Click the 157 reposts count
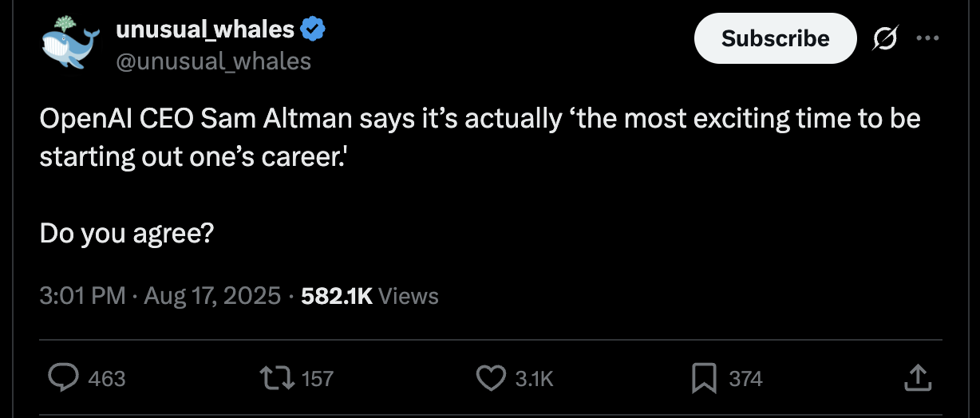Viewport: 980px width, 418px height. (x=318, y=378)
